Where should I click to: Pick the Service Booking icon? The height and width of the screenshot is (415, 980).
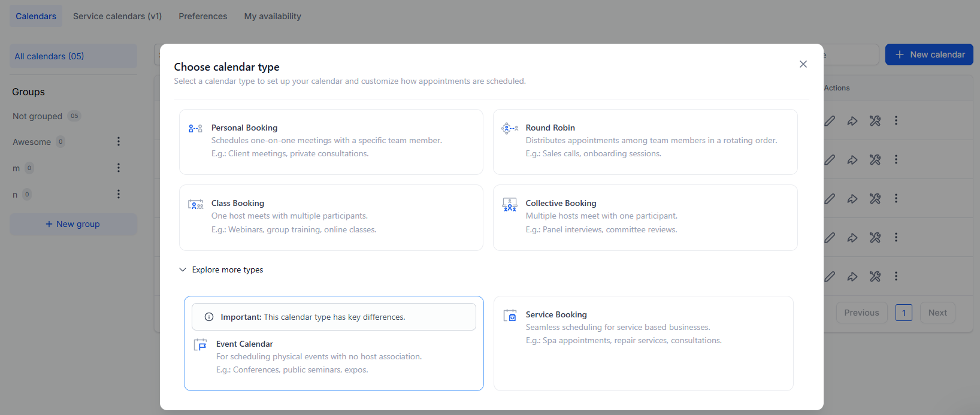(x=510, y=316)
